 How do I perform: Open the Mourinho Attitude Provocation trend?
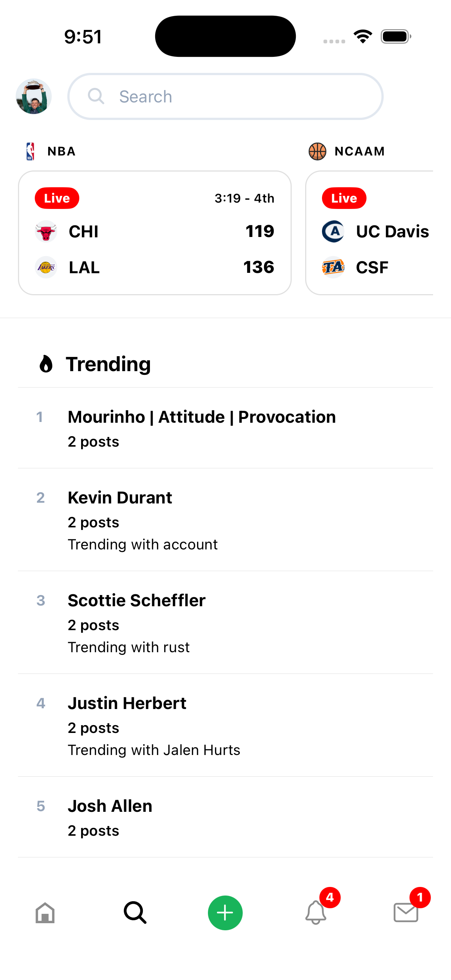pyautogui.click(x=225, y=428)
